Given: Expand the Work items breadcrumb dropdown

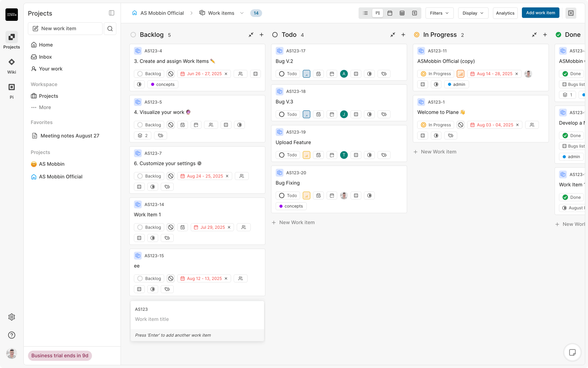Looking at the screenshot, I should click(242, 13).
